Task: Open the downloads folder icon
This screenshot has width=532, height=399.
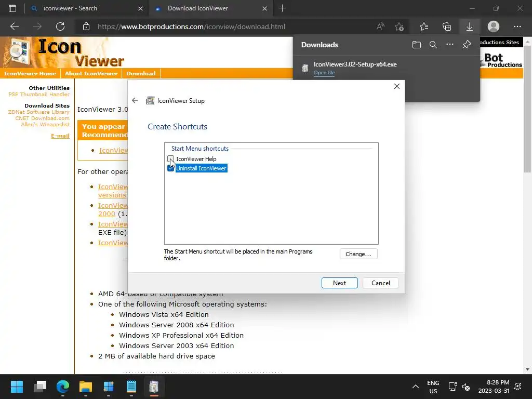Action: (417, 45)
